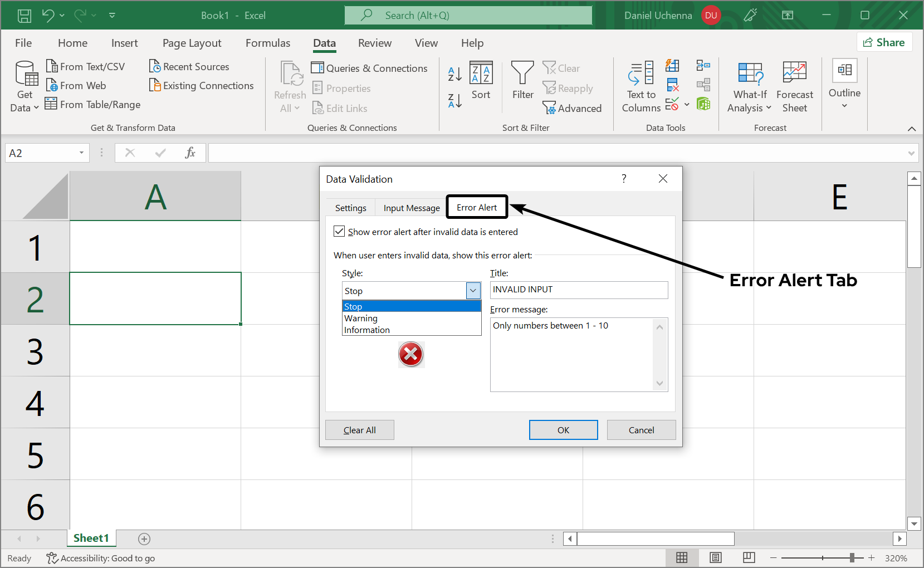The image size is (924, 568).
Task: Uncheck Show error alert after invalid data
Action: (339, 232)
